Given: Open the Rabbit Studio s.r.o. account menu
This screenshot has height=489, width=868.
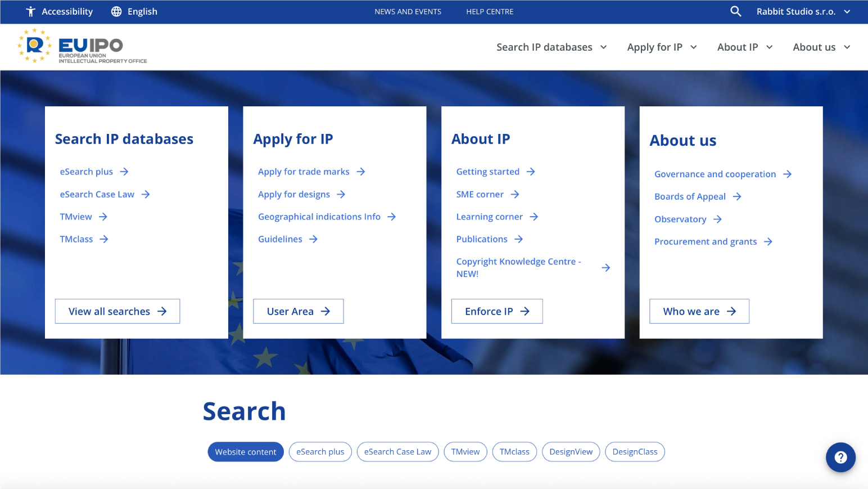Looking at the screenshot, I should coord(803,12).
